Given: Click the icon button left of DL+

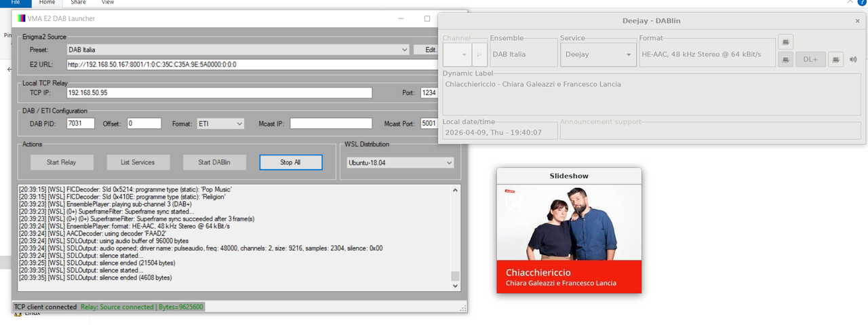Looking at the screenshot, I should pyautogui.click(x=785, y=59).
